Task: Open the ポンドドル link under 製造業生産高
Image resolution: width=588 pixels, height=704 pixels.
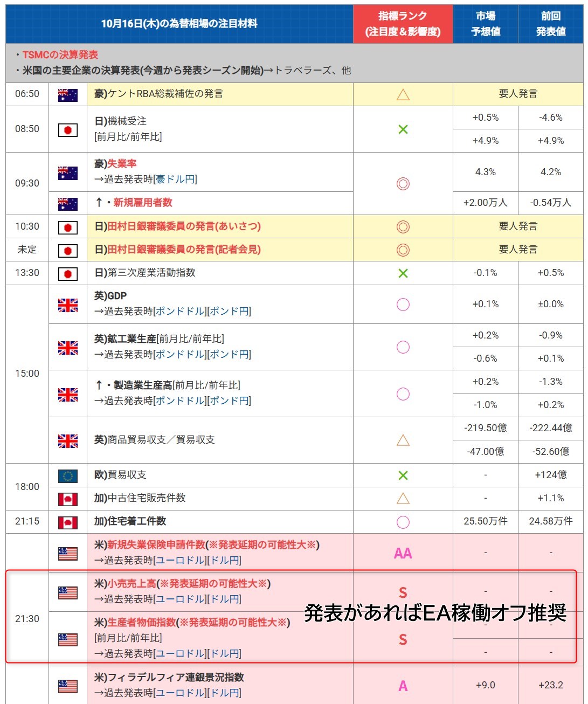Action: point(181,401)
